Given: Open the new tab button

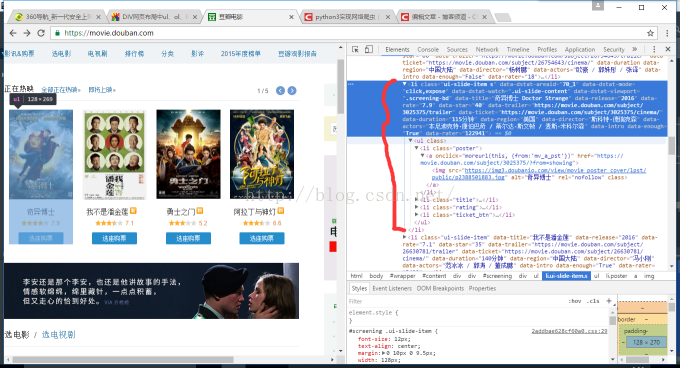Looking at the screenshot, I should pos(503,17).
